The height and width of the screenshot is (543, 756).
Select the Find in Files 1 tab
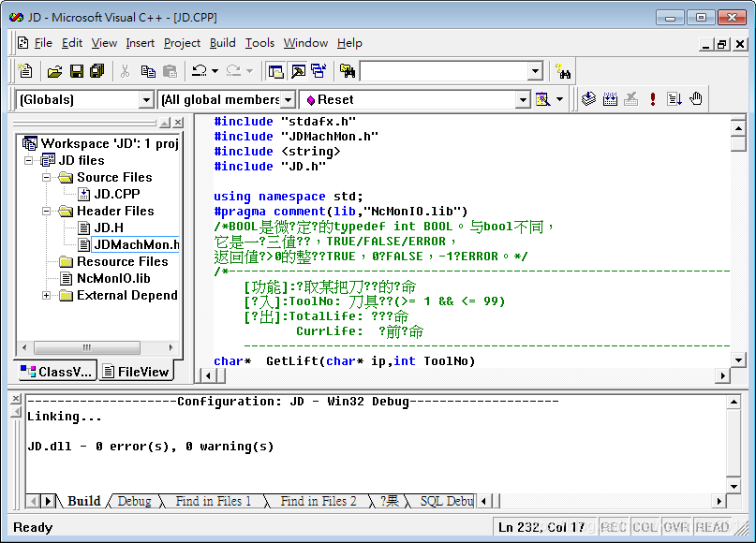(213, 501)
